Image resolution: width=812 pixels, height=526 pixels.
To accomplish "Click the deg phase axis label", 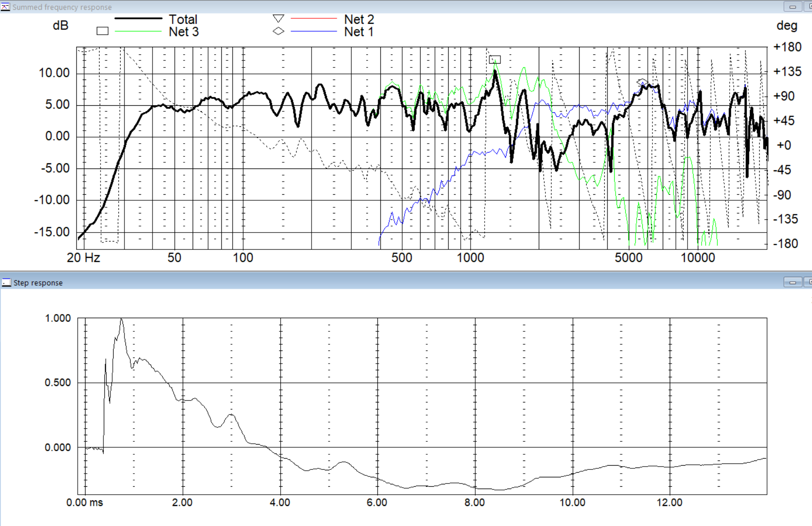I will (x=787, y=26).
